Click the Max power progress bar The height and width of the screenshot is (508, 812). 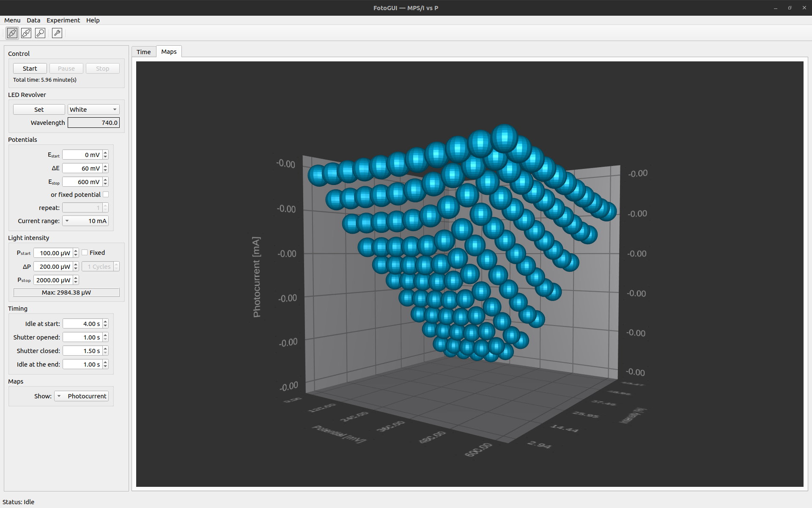(x=66, y=293)
